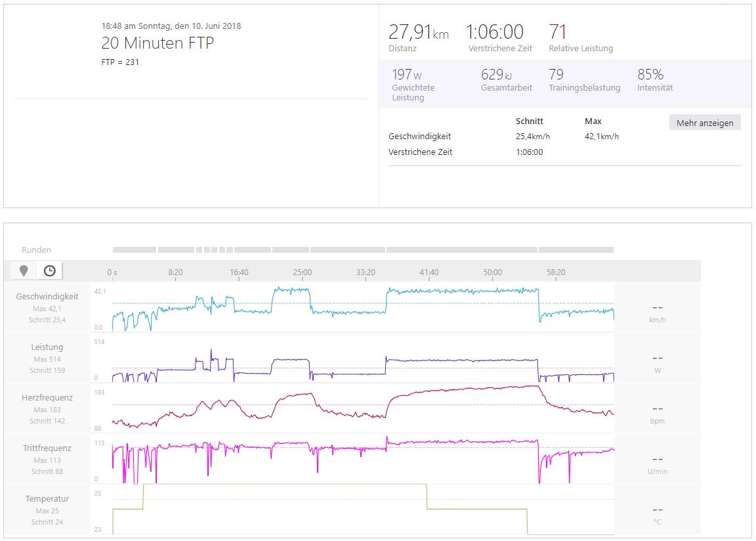This screenshot has height=541, width=756.
Task: Click the Runden row label
Action: pyautogui.click(x=37, y=250)
